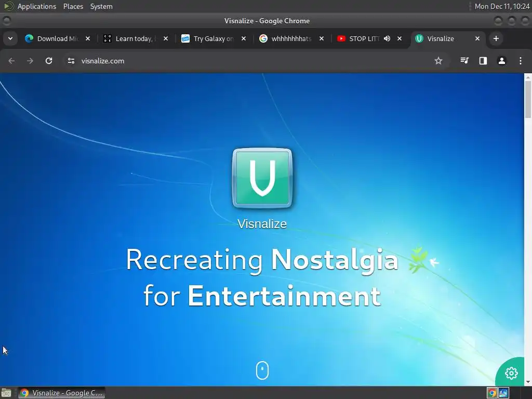Toggle the Chrome side panel icon

coord(483,61)
